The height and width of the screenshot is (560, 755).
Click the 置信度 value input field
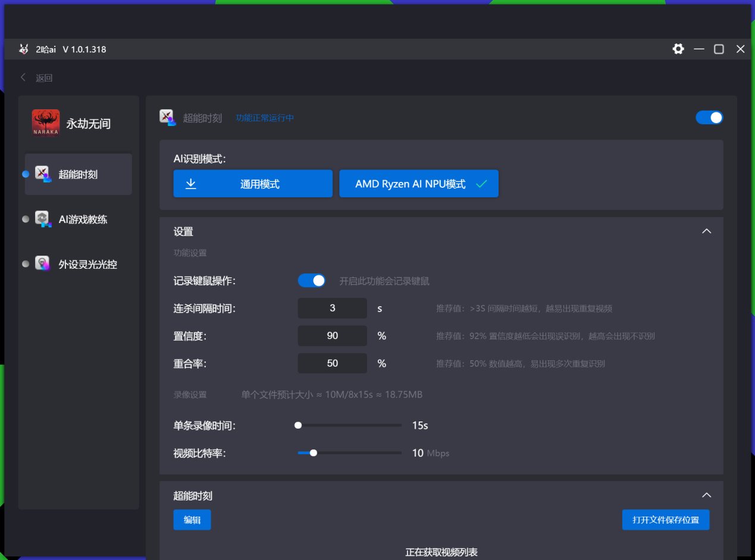[x=332, y=335]
